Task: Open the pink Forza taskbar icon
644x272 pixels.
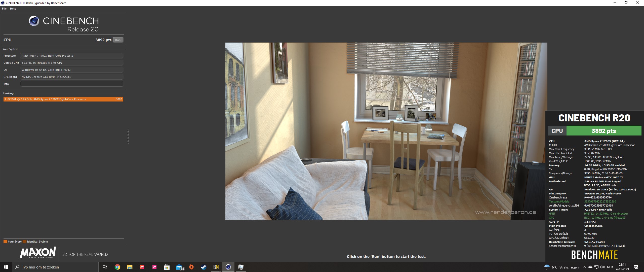Action: [x=154, y=267]
